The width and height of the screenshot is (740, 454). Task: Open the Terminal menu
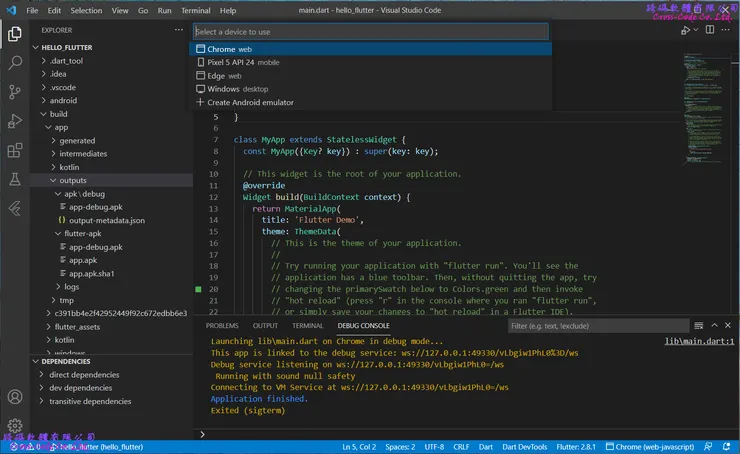196,10
